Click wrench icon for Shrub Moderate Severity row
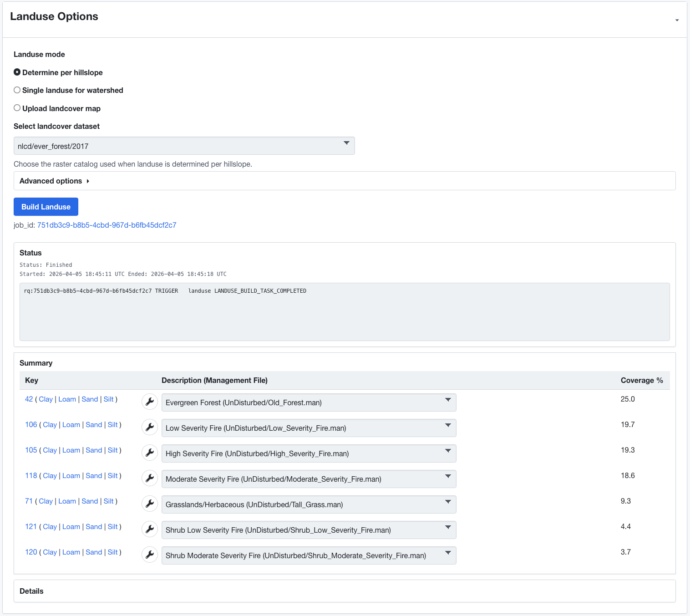This screenshot has width=690, height=616. tap(149, 555)
